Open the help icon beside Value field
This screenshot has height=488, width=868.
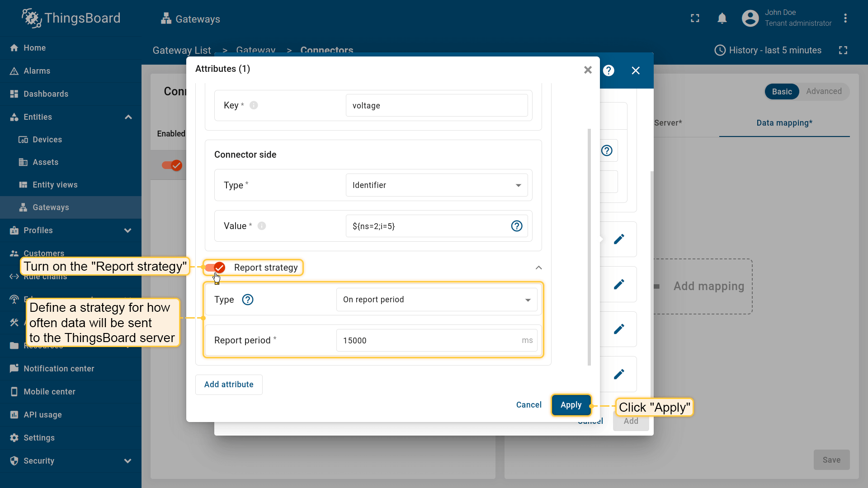pos(516,226)
